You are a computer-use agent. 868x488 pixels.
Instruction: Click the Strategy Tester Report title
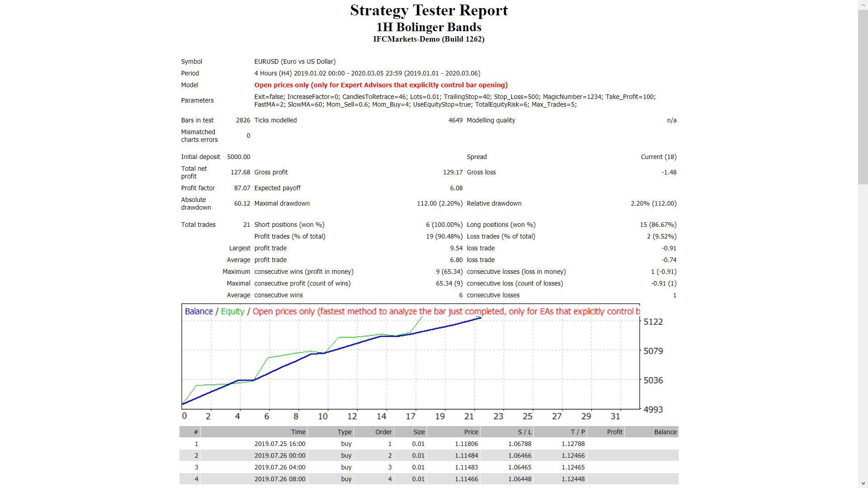[429, 10]
